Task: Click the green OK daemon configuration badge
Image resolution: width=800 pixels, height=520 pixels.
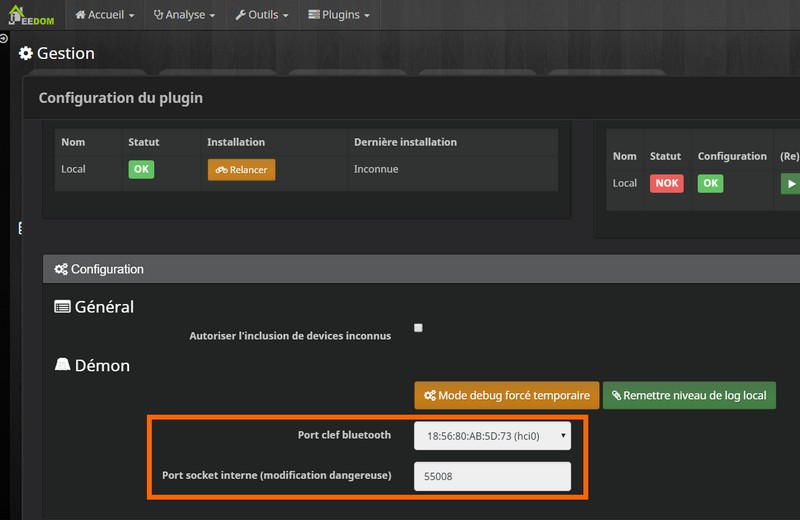Action: (x=710, y=183)
